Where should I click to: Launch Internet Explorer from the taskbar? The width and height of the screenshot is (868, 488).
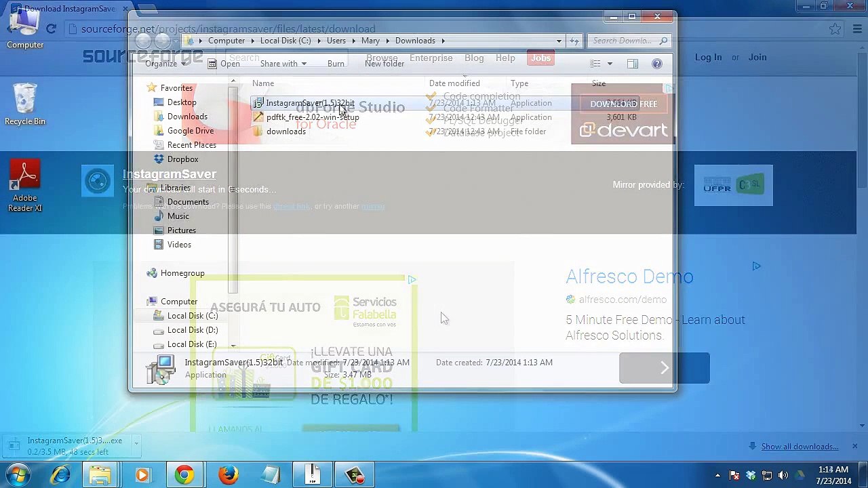[x=61, y=475]
